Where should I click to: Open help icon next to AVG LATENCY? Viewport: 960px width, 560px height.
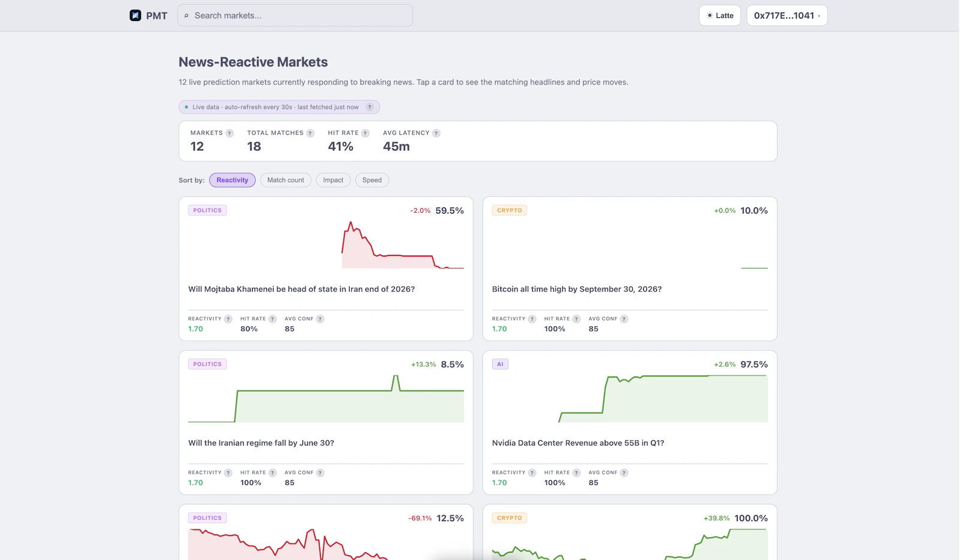coord(436,133)
